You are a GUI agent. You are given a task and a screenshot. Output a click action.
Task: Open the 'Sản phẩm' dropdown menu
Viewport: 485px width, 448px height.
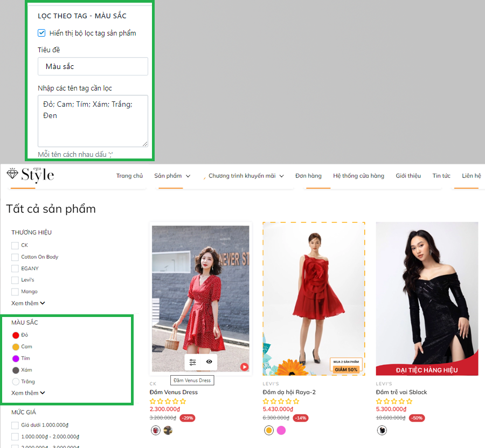tap(172, 176)
